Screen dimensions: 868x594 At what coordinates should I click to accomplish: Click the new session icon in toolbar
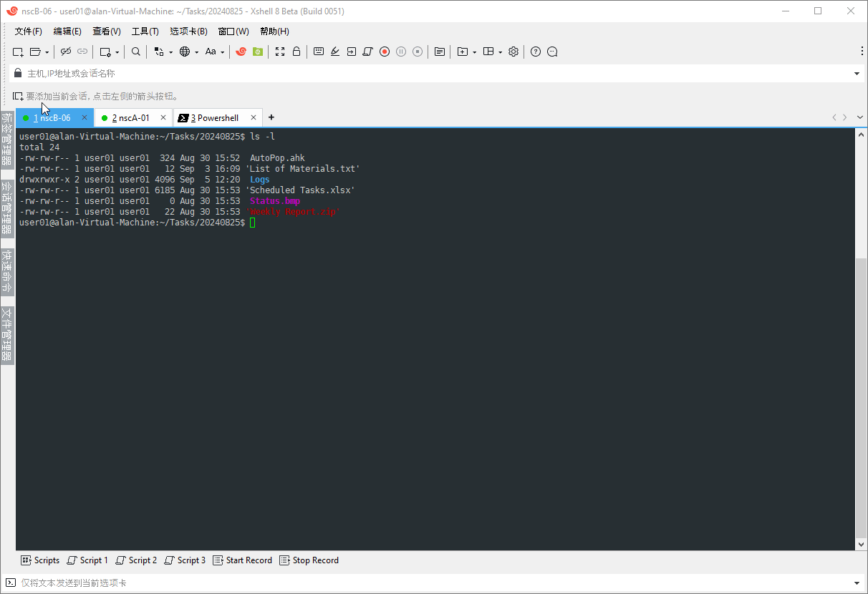[x=18, y=52]
